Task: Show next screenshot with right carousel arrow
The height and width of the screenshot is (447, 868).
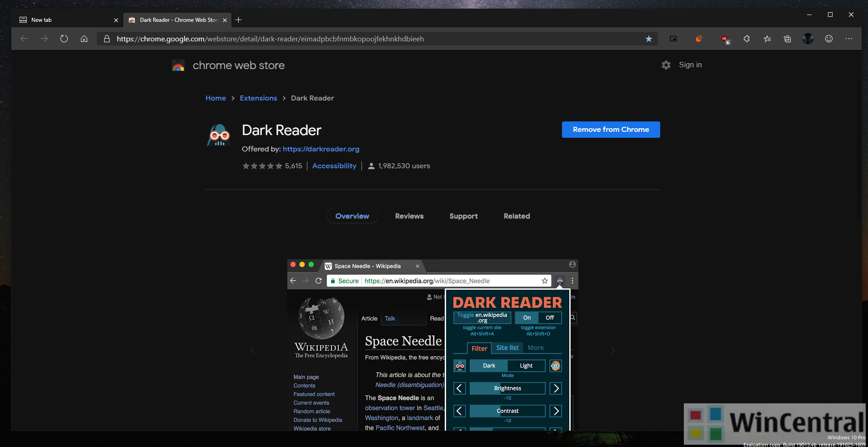Action: click(613, 350)
